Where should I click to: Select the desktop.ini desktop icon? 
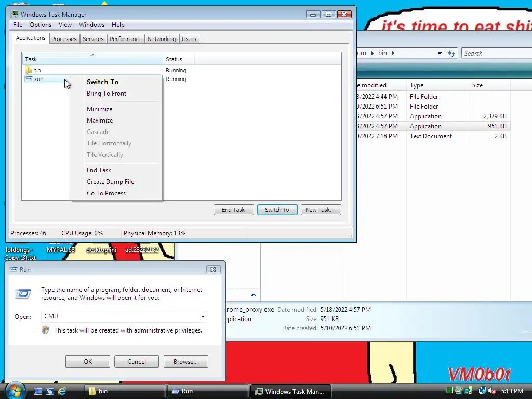(x=101, y=250)
